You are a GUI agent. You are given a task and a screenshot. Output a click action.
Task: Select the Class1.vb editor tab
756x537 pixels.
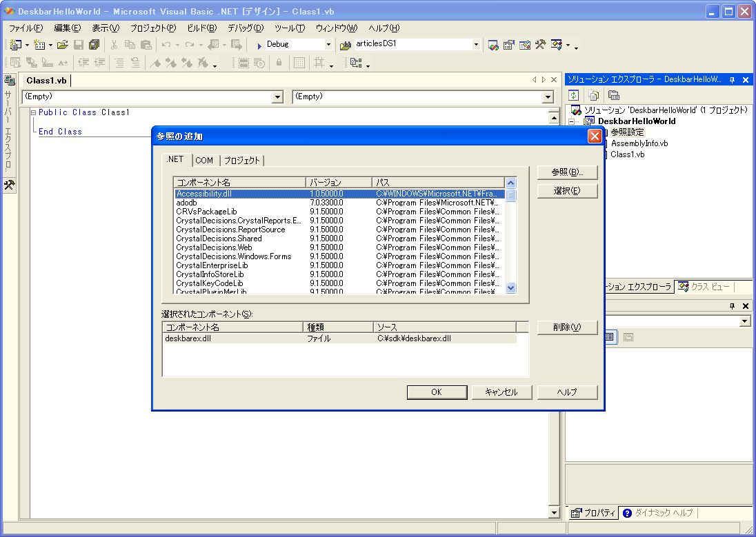click(x=46, y=81)
